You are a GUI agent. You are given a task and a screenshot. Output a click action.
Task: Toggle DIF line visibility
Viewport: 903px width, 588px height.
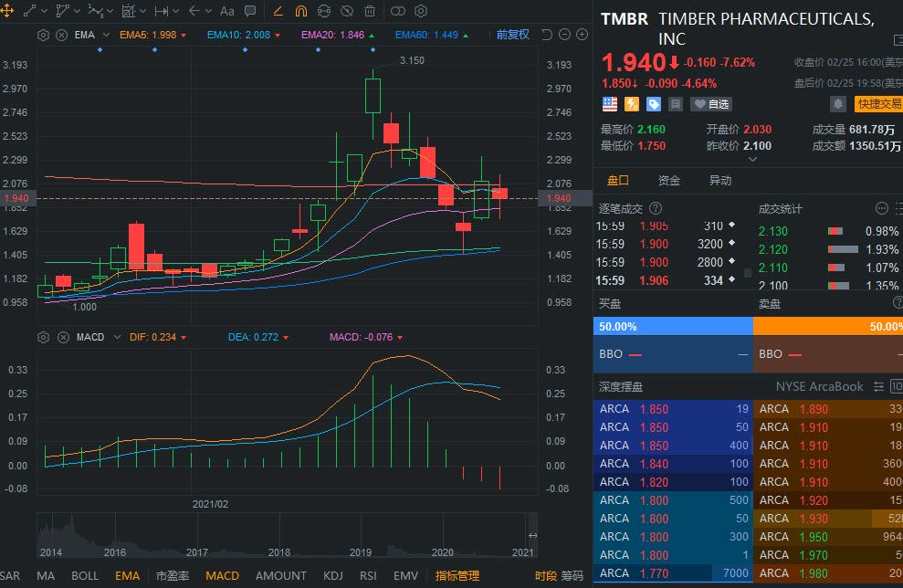click(x=158, y=338)
